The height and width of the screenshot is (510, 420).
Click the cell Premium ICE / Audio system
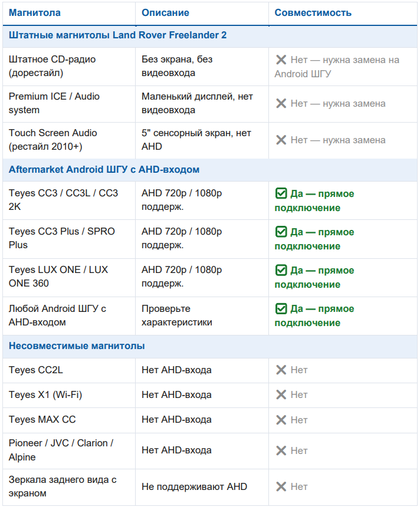pyautogui.click(x=69, y=103)
